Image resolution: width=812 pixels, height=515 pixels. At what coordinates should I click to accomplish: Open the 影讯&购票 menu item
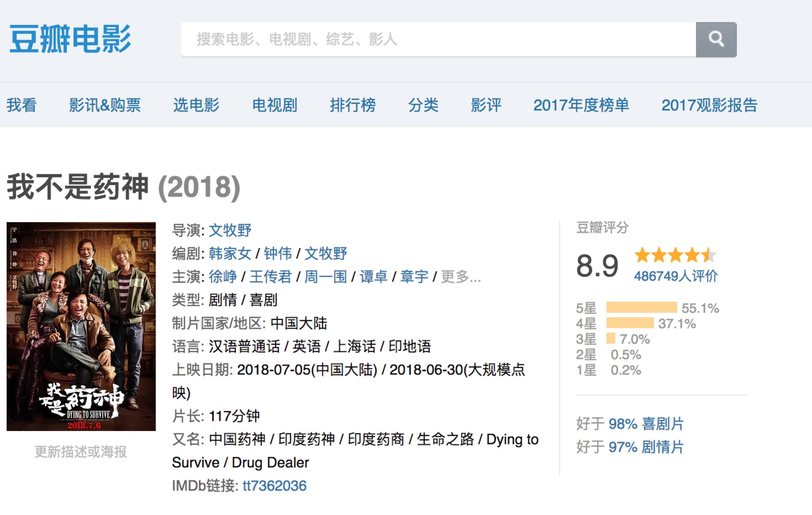click(104, 105)
